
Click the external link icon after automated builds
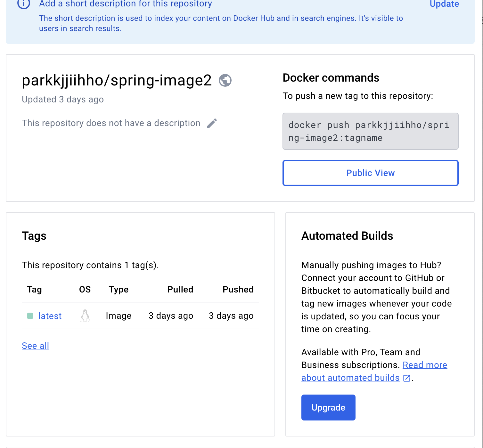click(x=407, y=378)
